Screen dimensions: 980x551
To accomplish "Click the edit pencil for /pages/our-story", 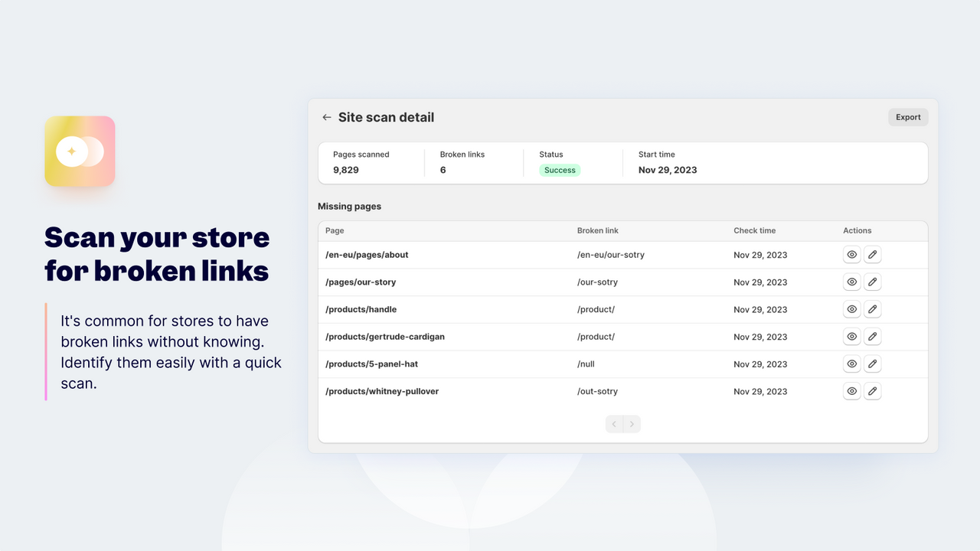I will coord(873,282).
